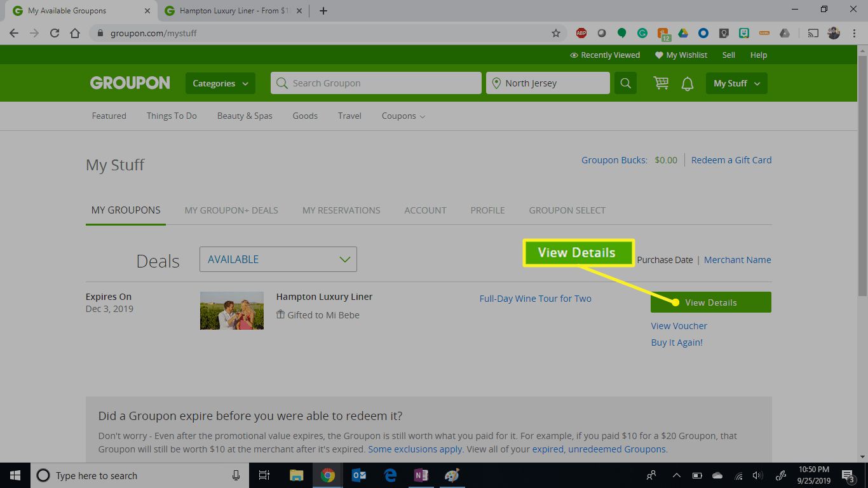
Task: Go to Things To Do category
Action: point(172,116)
